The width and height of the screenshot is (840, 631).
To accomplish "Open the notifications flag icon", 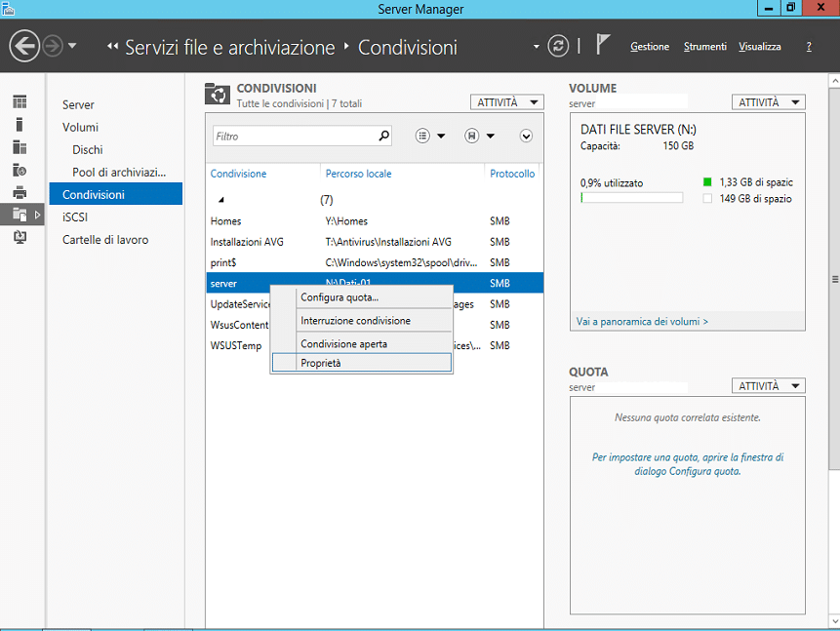I will [603, 45].
